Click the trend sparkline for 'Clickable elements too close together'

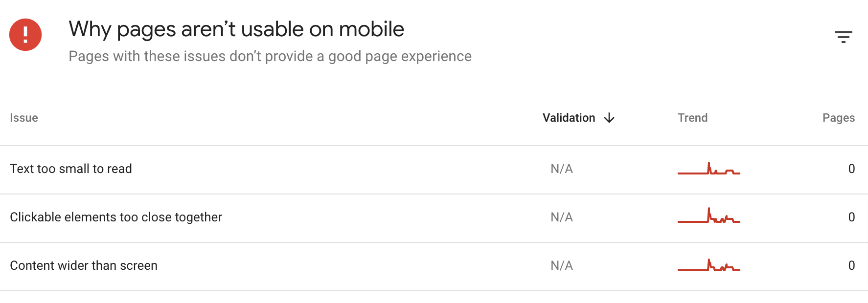pos(709,217)
